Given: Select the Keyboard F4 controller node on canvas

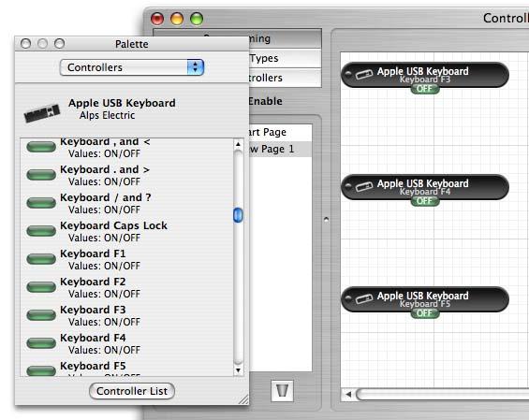Looking at the screenshot, I should 425,187.
